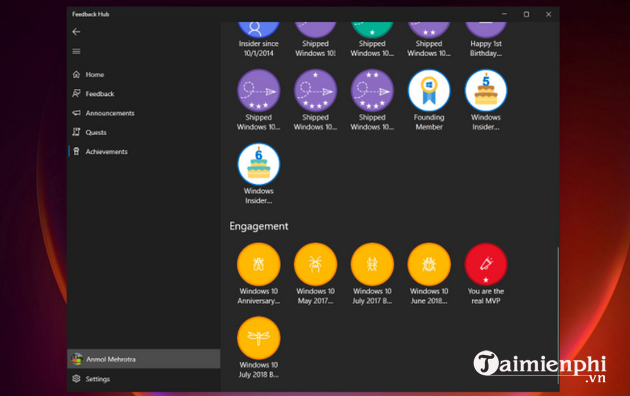The image size is (630, 396).
Task: Open the Announcements section
Action: [x=143, y=113]
